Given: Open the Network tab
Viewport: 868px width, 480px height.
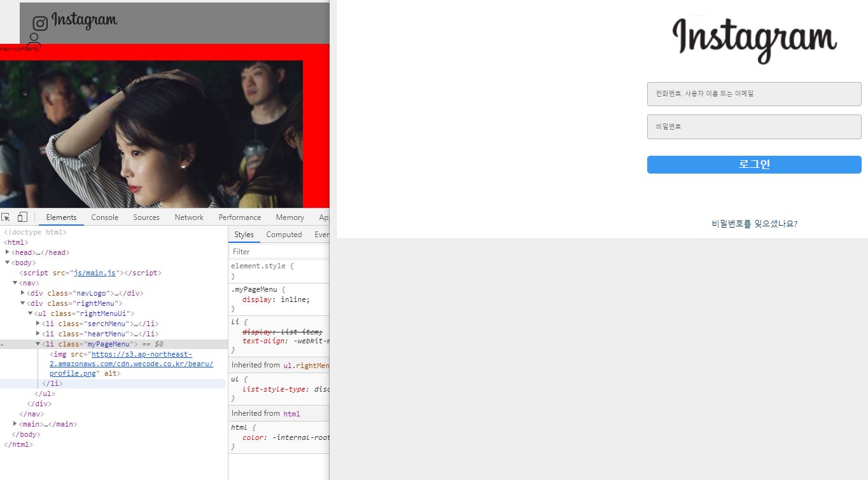Looking at the screenshot, I should 189,217.
